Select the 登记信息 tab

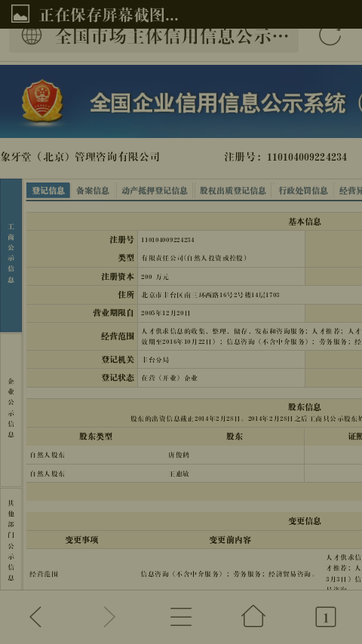[x=48, y=191]
